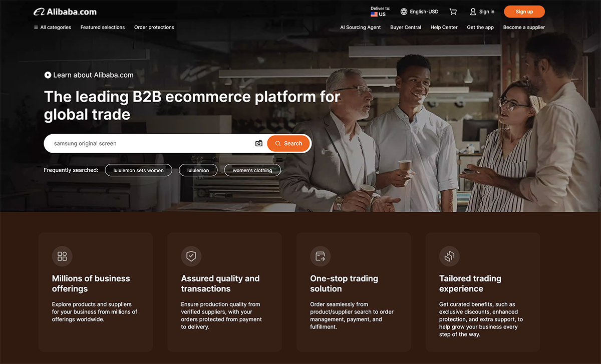Open the Buyer Central menu

click(x=406, y=28)
